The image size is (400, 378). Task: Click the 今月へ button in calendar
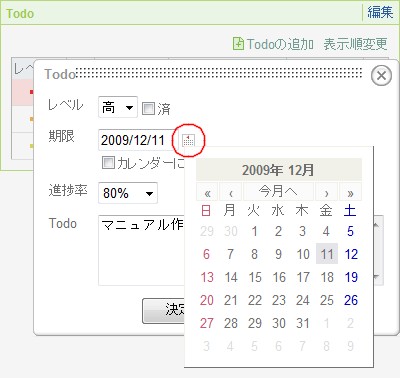(278, 192)
